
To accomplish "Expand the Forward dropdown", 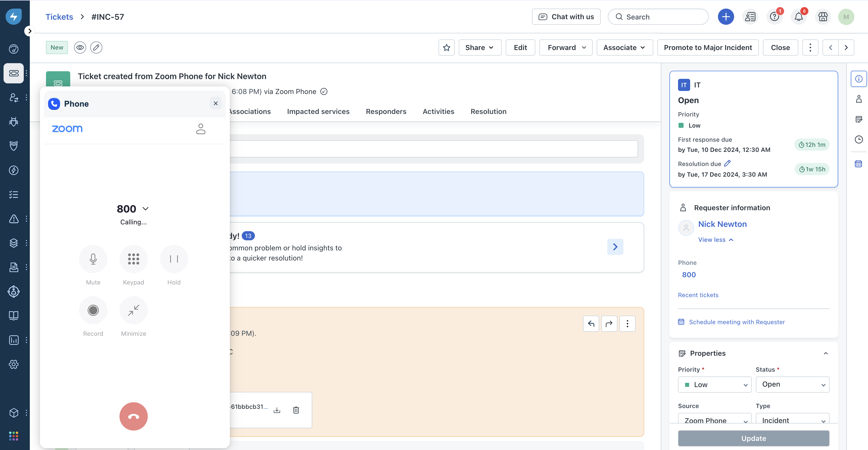I will click(566, 48).
